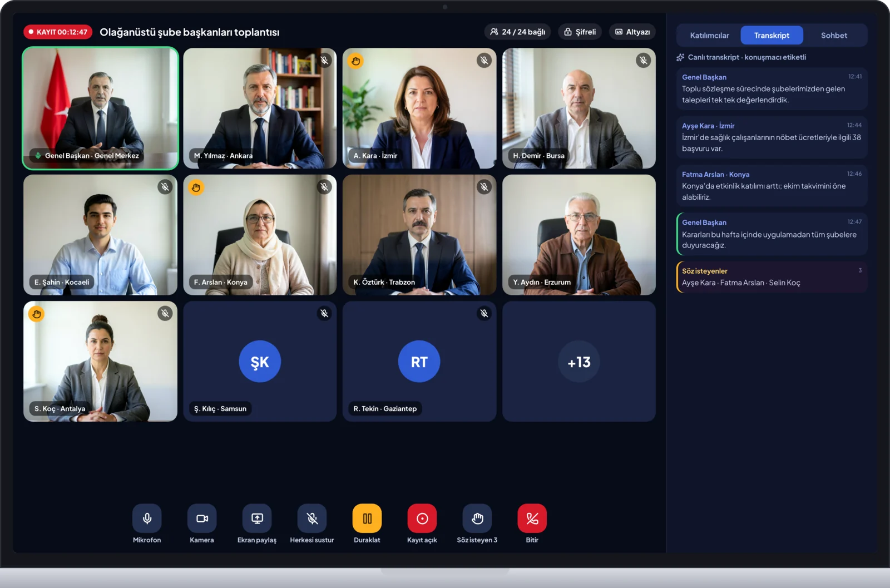Expand the +13 more participants tile
The height and width of the screenshot is (588, 890).
coord(579,362)
